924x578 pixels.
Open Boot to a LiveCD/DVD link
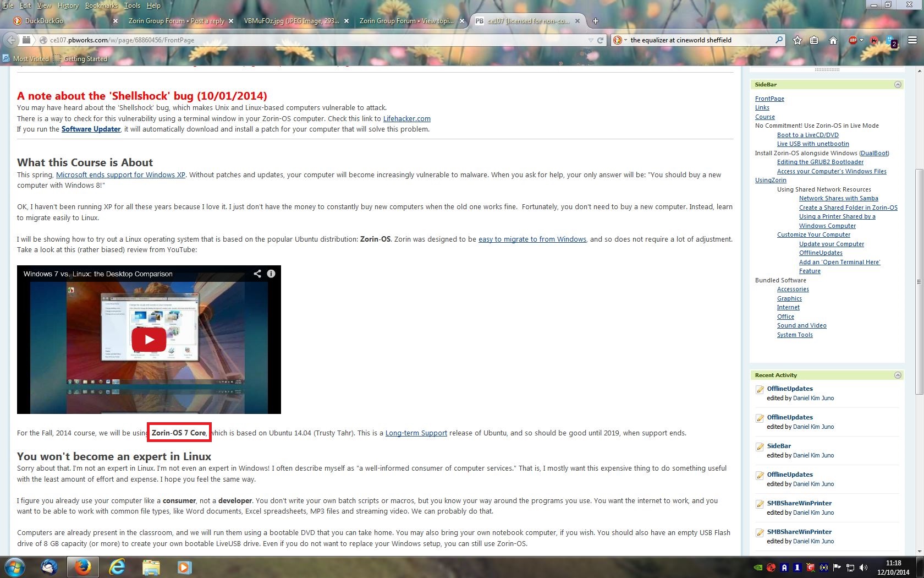coord(808,135)
